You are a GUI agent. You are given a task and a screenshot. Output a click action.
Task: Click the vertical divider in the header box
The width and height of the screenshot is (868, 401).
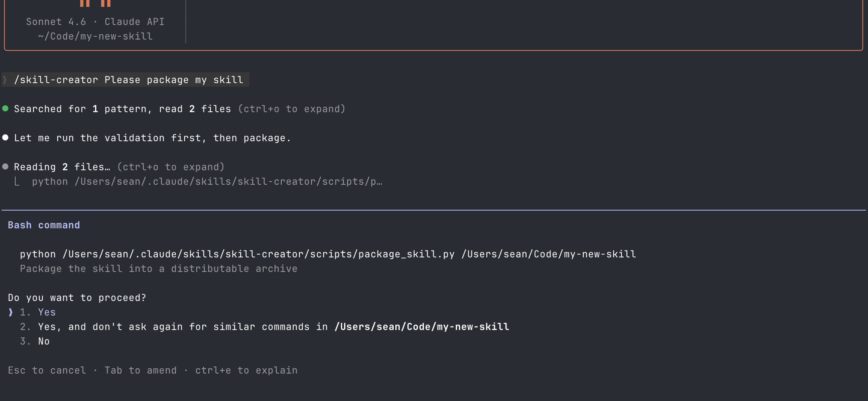(186, 22)
